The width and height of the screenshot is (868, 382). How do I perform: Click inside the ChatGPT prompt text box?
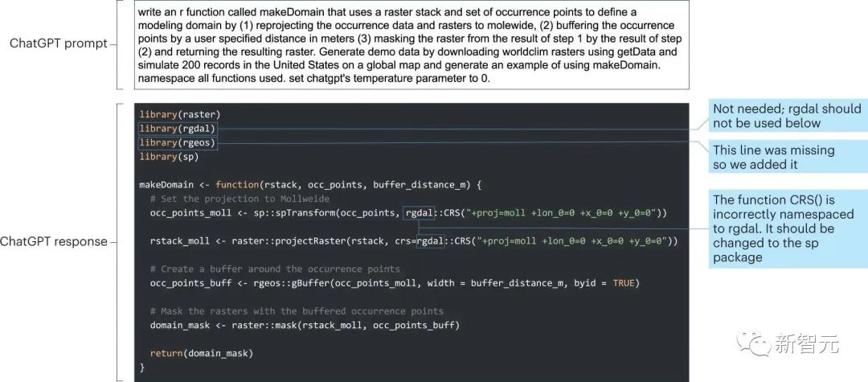click(x=411, y=45)
